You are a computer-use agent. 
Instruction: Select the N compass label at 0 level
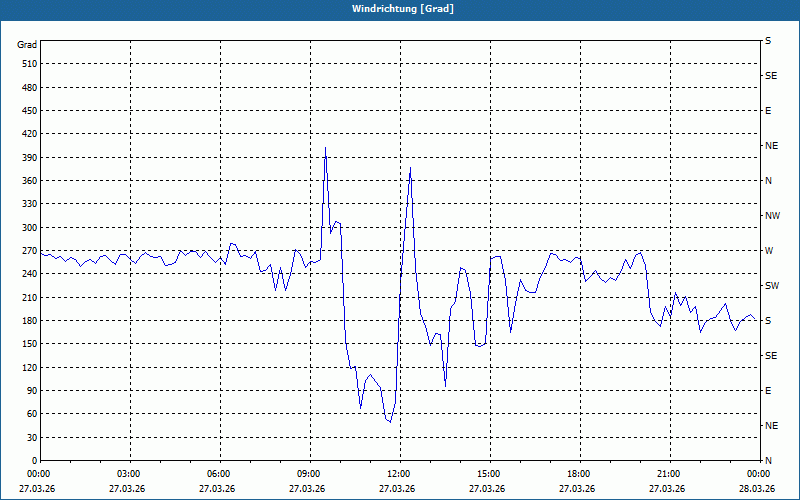point(768,461)
